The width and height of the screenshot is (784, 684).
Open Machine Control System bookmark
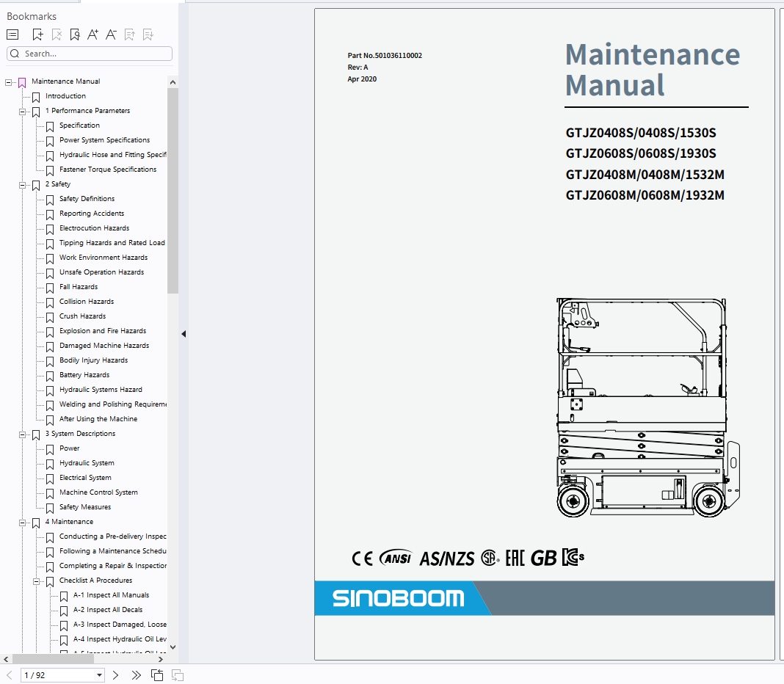point(98,492)
